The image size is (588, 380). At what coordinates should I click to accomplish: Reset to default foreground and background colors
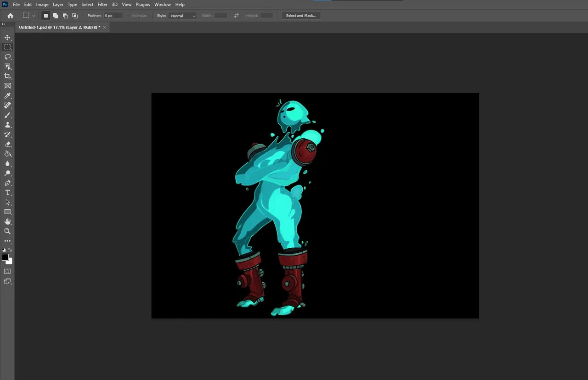(4, 250)
